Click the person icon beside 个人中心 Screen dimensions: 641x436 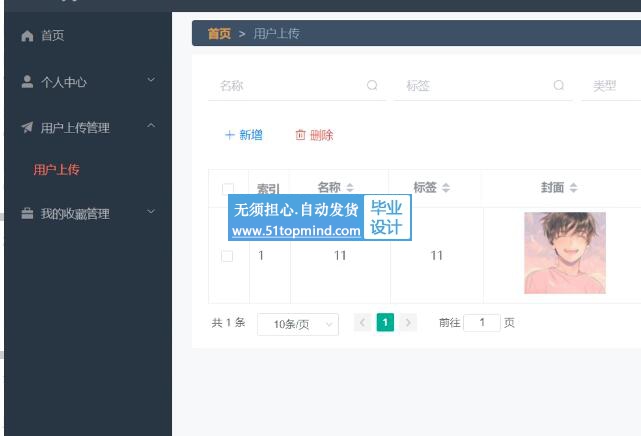pyautogui.click(x=27, y=81)
